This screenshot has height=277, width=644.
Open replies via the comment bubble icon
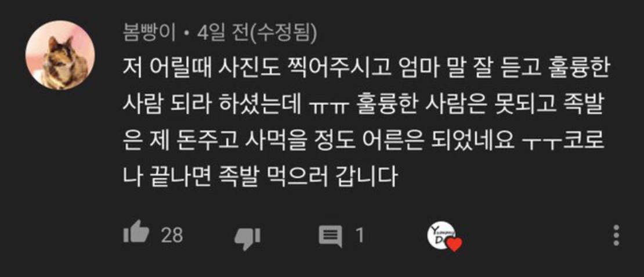331,237
